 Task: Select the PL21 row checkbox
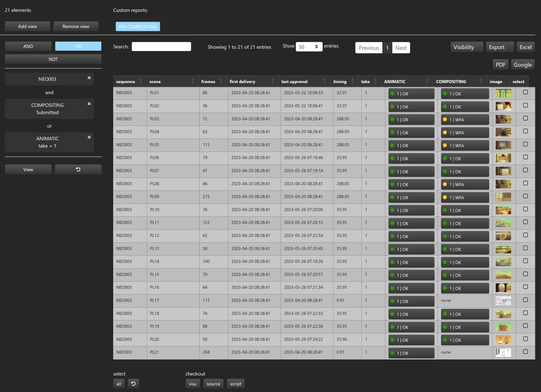(525, 352)
